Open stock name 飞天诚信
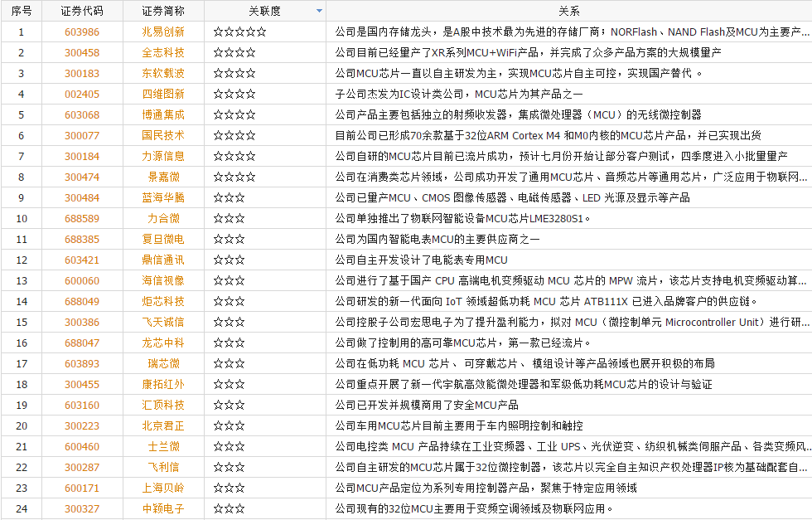This screenshot has width=812, height=520. pos(163,322)
